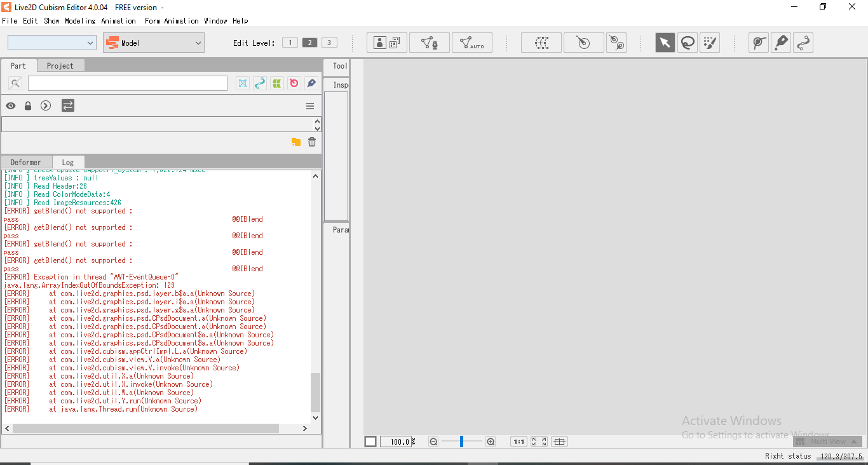868x465 pixels.
Task: Click the log vertical scrollbar down arrow
Action: tap(316, 417)
